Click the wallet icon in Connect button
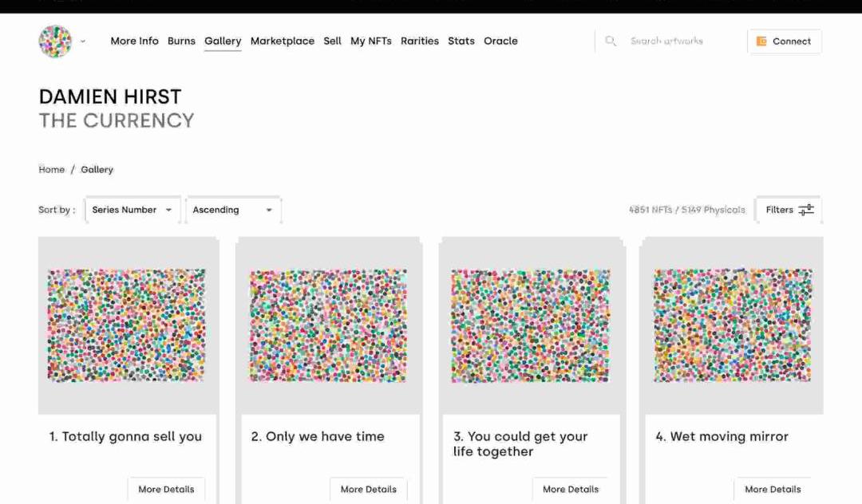Image resolution: width=862 pixels, height=504 pixels. click(761, 41)
